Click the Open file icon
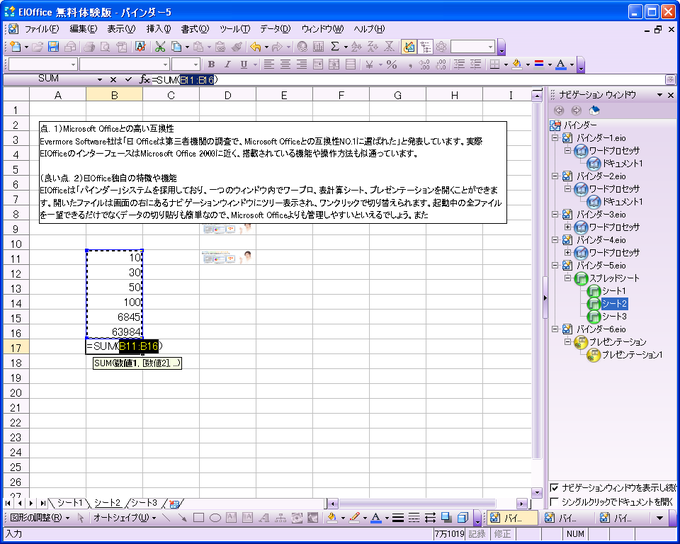The width and height of the screenshot is (680, 544). pyautogui.click(x=38, y=46)
